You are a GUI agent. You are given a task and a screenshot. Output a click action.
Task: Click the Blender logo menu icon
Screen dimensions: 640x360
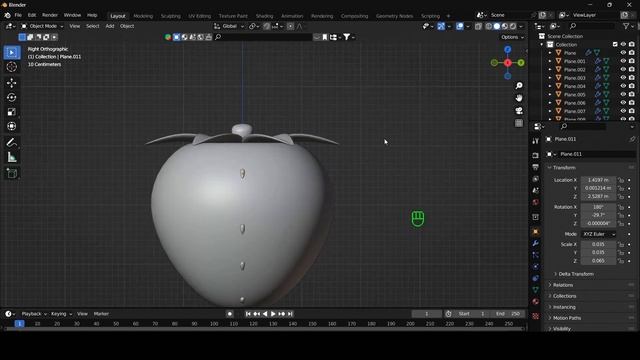pos(7,15)
